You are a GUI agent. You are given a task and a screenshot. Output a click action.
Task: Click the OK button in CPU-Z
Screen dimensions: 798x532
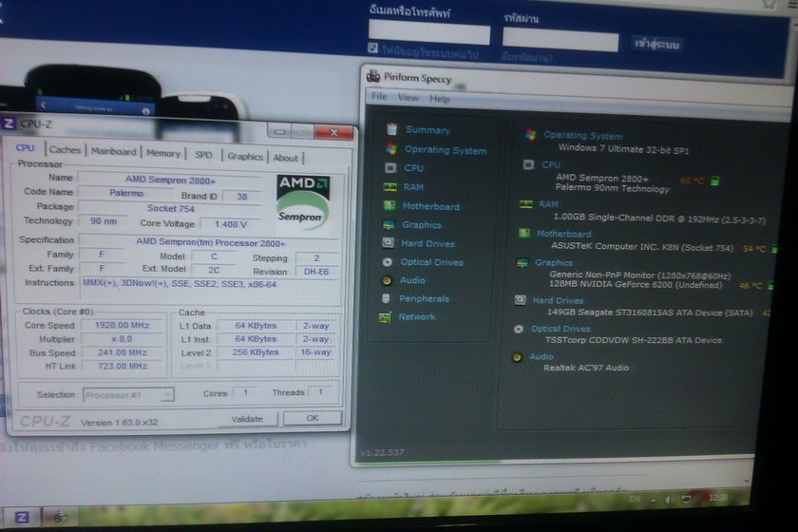tap(312, 418)
